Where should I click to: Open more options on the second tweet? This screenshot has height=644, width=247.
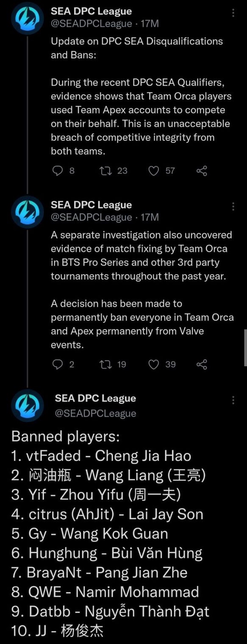click(233, 206)
